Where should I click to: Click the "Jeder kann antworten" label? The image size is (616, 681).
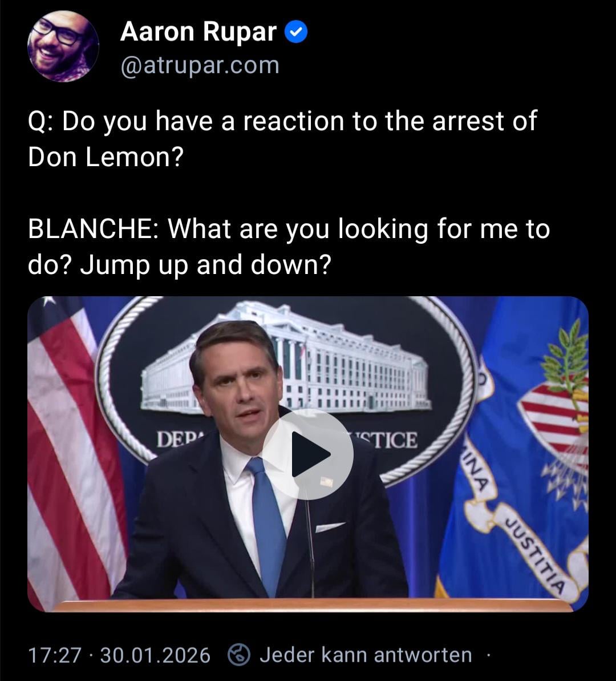click(x=366, y=655)
